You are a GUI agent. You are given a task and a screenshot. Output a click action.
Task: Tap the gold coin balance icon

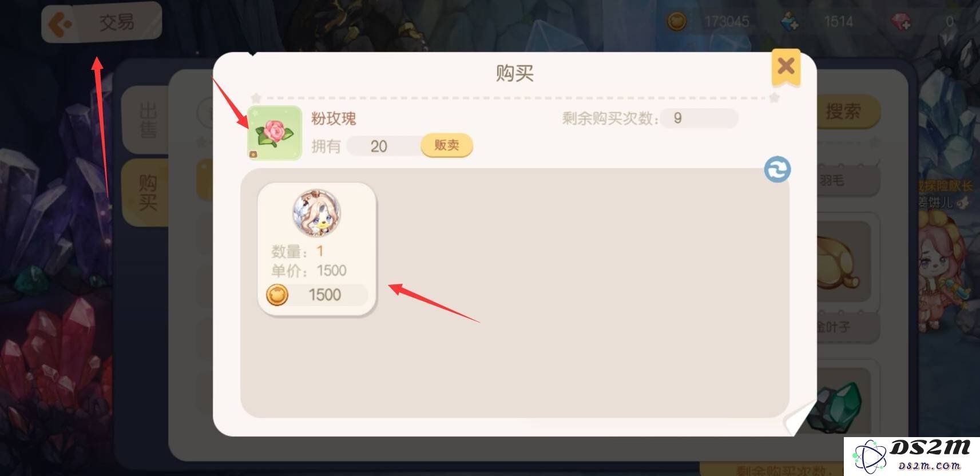click(677, 22)
